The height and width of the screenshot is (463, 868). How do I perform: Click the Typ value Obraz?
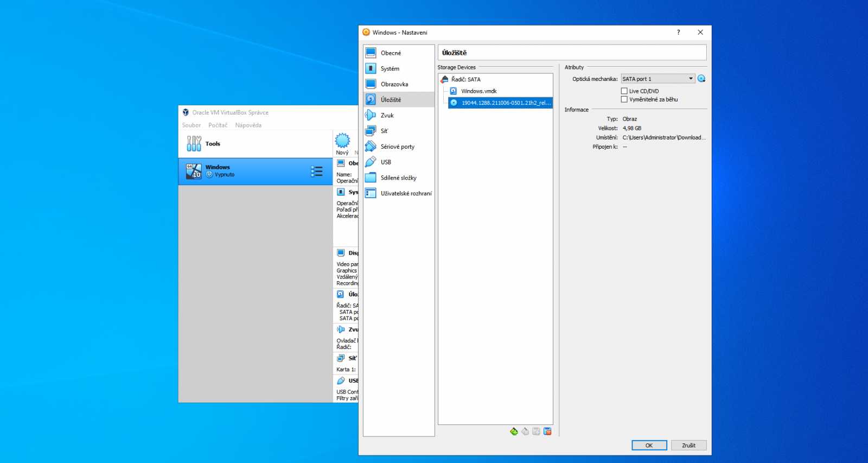pos(630,119)
